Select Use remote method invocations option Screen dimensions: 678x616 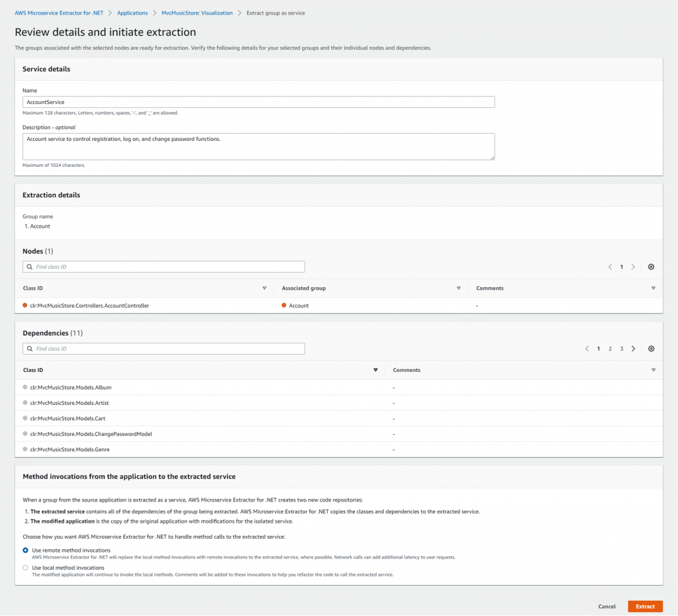pyautogui.click(x=25, y=550)
